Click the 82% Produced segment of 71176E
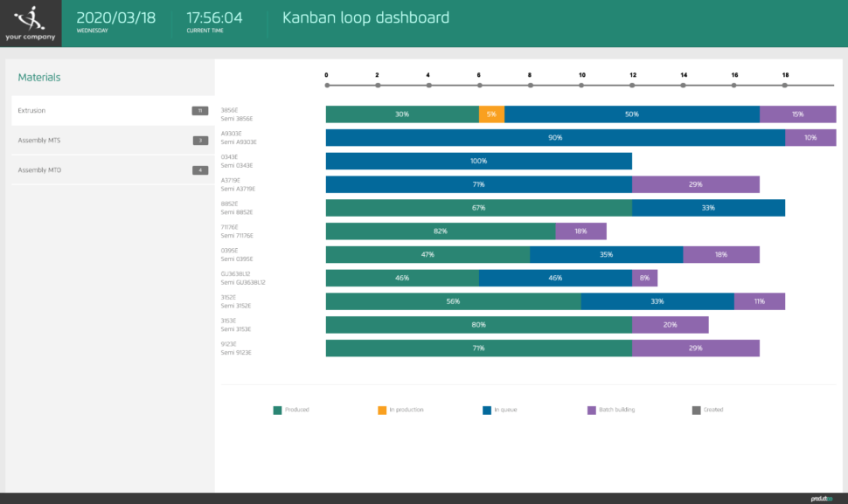The image size is (848, 504). 441,231
